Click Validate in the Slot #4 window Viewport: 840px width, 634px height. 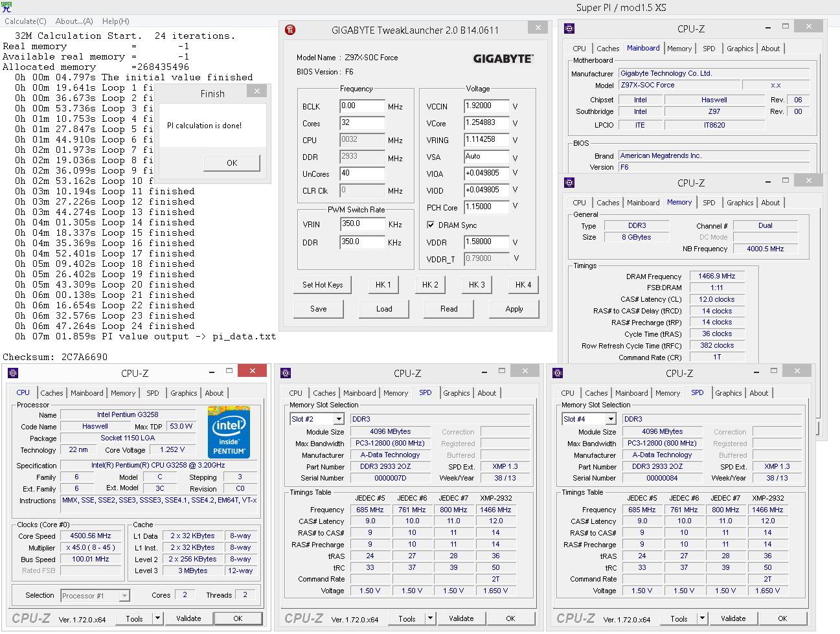pyautogui.click(x=733, y=618)
